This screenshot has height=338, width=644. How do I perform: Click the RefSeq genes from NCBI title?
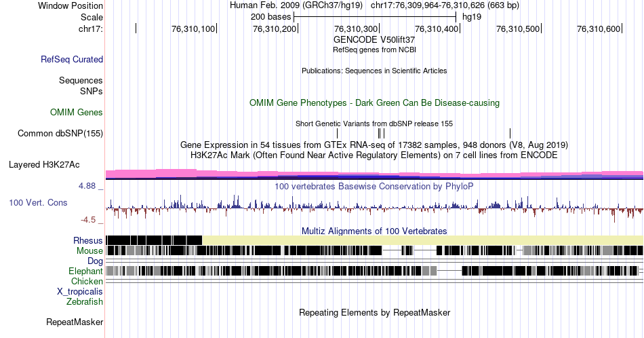[x=375, y=50]
